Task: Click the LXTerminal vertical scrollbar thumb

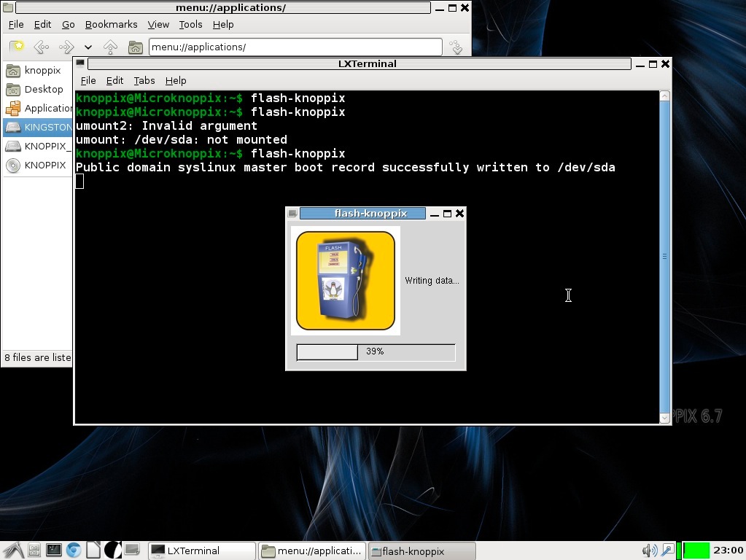Action: tap(664, 257)
